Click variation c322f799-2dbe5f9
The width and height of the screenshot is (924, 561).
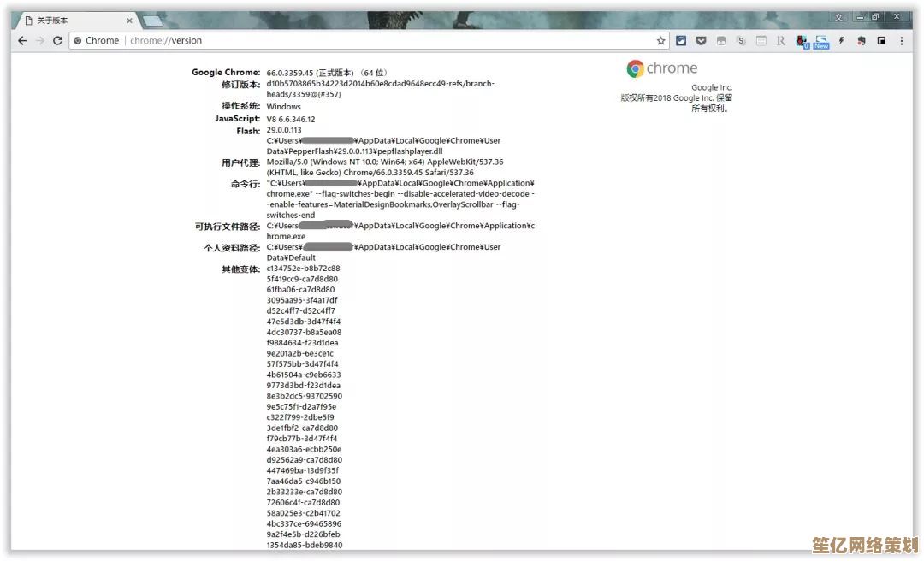click(300, 417)
